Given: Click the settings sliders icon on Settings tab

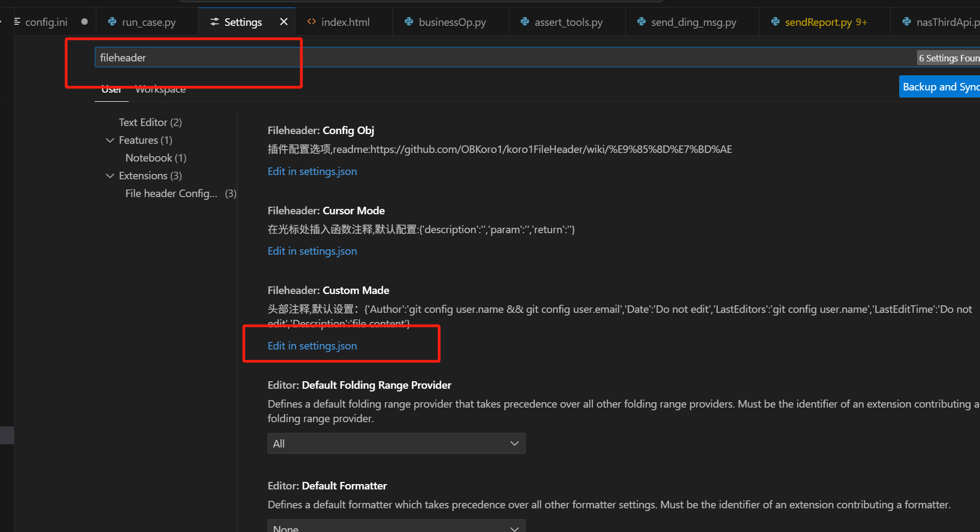Looking at the screenshot, I should point(215,22).
